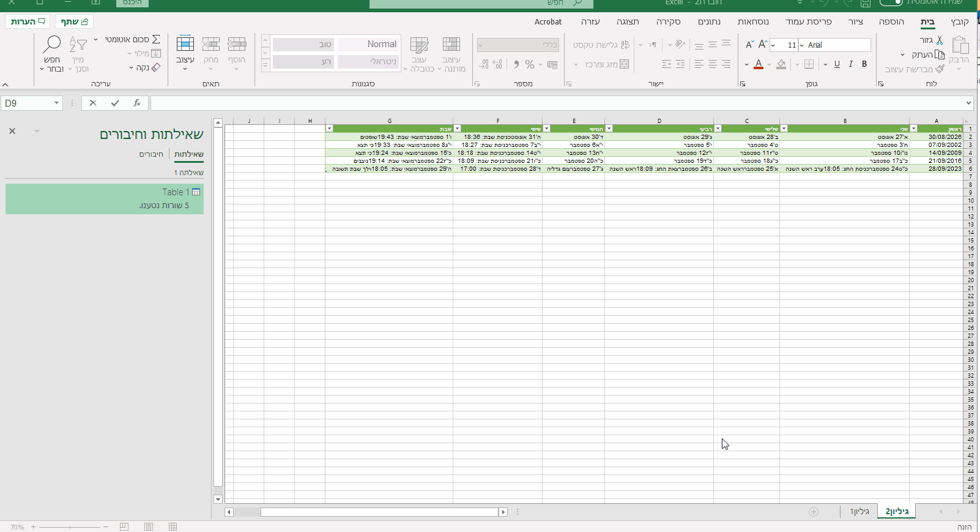Click the Wrap Text (גלישת טקסט) icon
The image size is (980, 532).
(625, 45)
